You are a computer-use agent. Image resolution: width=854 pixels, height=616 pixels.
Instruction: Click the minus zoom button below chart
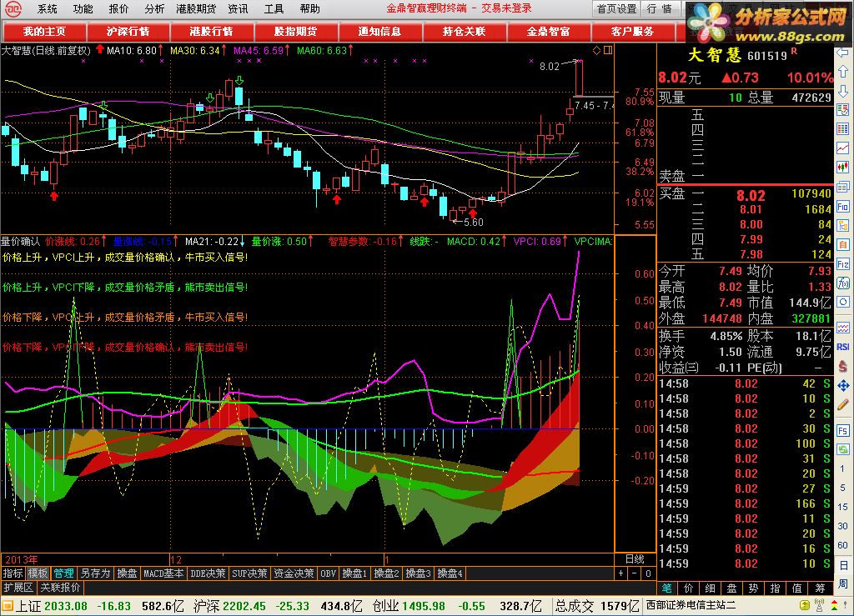tap(635, 573)
